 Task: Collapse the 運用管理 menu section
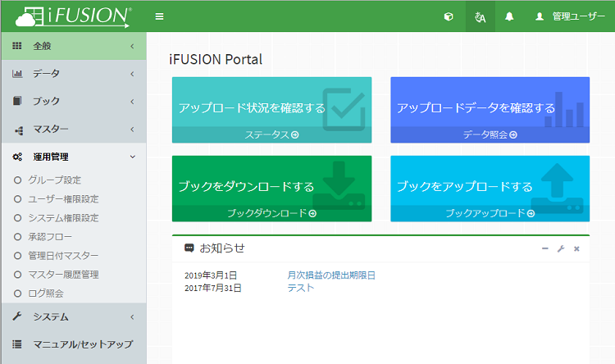[73, 157]
